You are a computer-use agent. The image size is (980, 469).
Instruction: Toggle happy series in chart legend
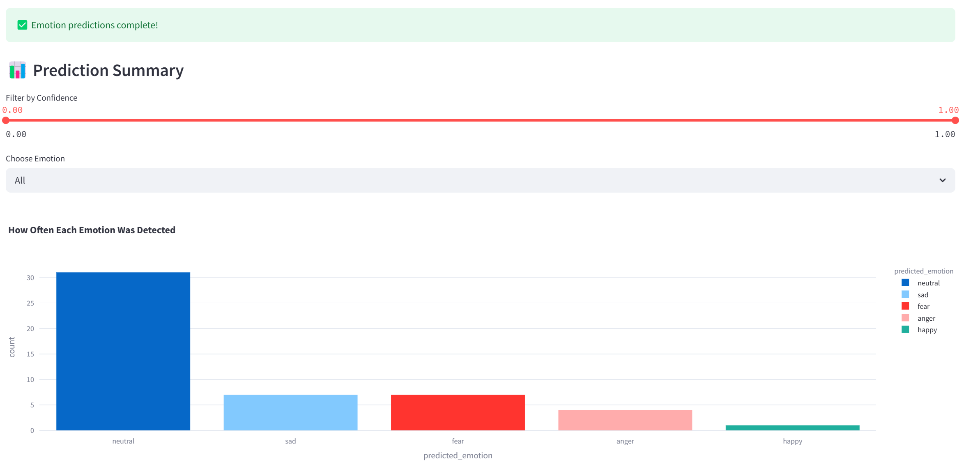(927, 330)
